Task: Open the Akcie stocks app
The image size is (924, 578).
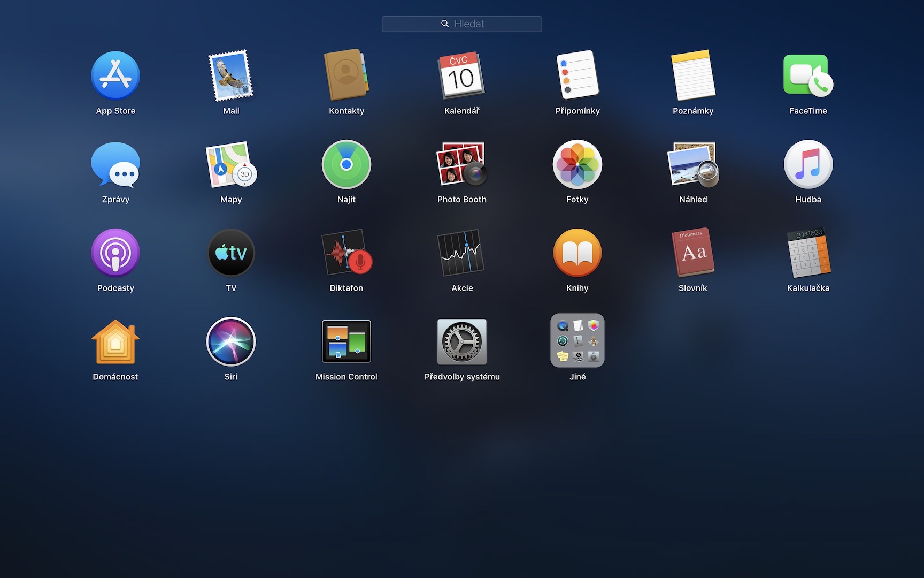Action: pyautogui.click(x=462, y=253)
